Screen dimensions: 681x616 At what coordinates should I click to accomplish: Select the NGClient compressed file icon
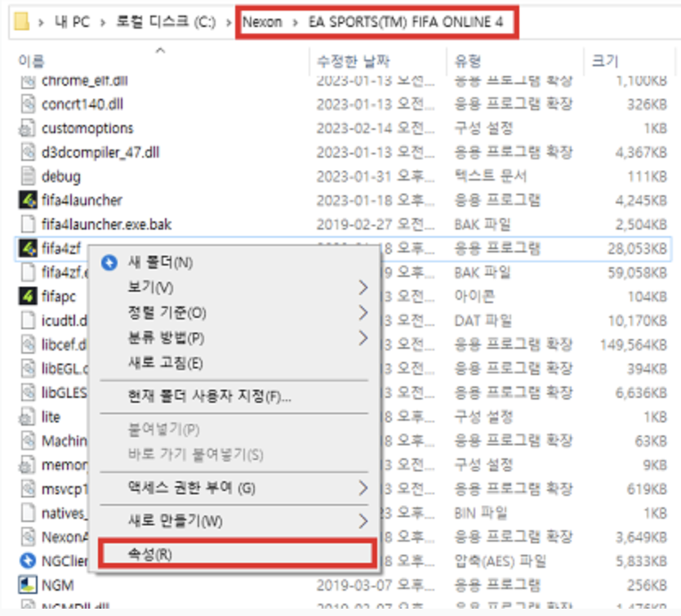click(28, 560)
